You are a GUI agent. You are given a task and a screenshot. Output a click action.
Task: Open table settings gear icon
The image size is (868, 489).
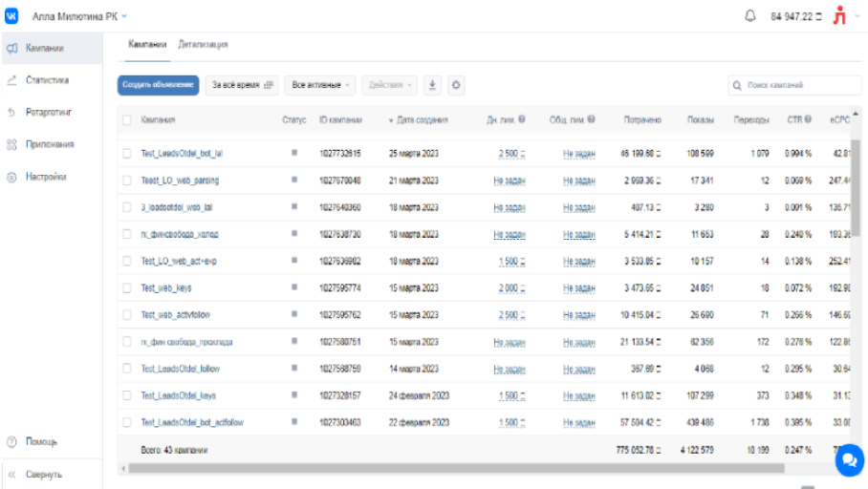point(456,85)
